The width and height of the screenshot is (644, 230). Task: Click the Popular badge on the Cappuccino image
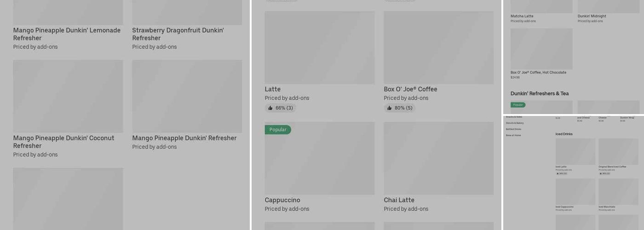coord(278,130)
